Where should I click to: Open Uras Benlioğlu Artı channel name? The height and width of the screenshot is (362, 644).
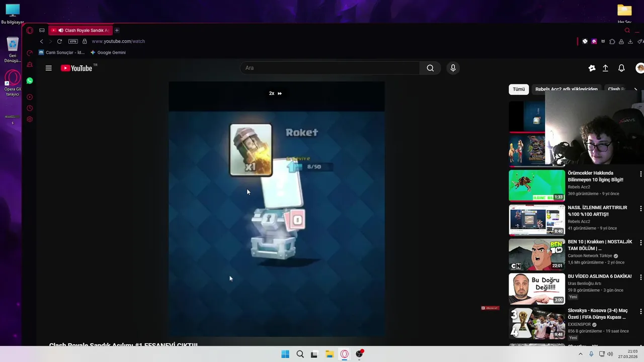[x=584, y=283]
